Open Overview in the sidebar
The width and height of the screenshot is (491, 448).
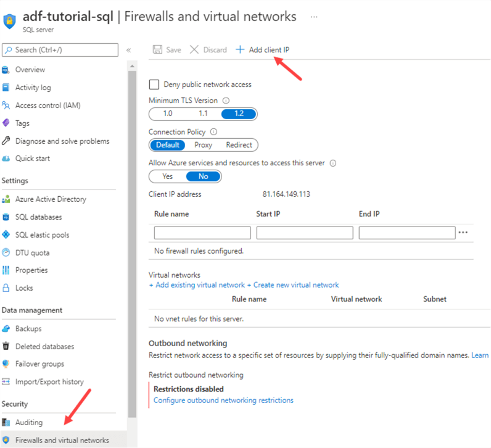pos(30,70)
